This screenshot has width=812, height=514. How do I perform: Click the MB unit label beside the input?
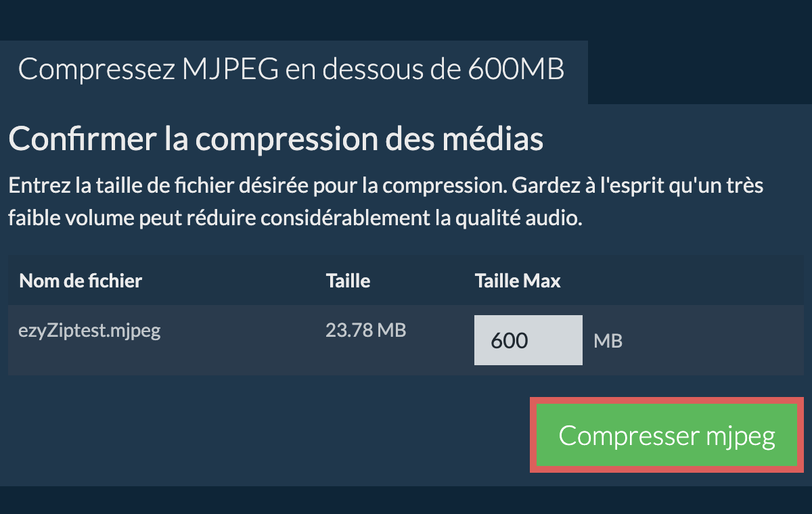pyautogui.click(x=608, y=341)
